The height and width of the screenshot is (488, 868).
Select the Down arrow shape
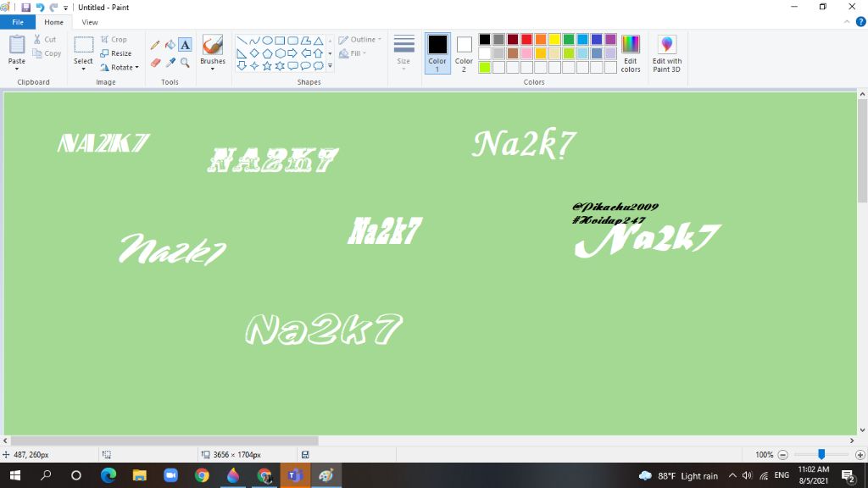[x=242, y=66]
